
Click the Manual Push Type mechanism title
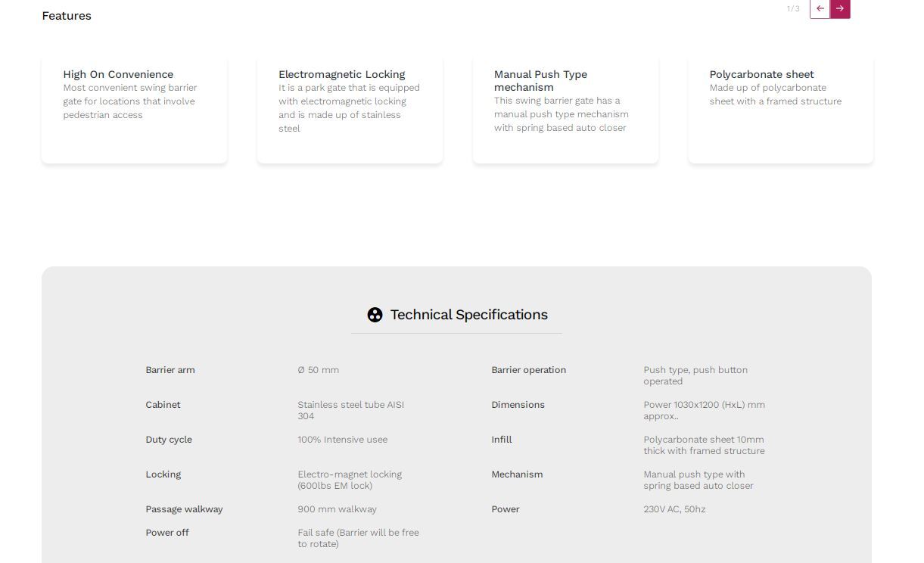click(x=540, y=80)
